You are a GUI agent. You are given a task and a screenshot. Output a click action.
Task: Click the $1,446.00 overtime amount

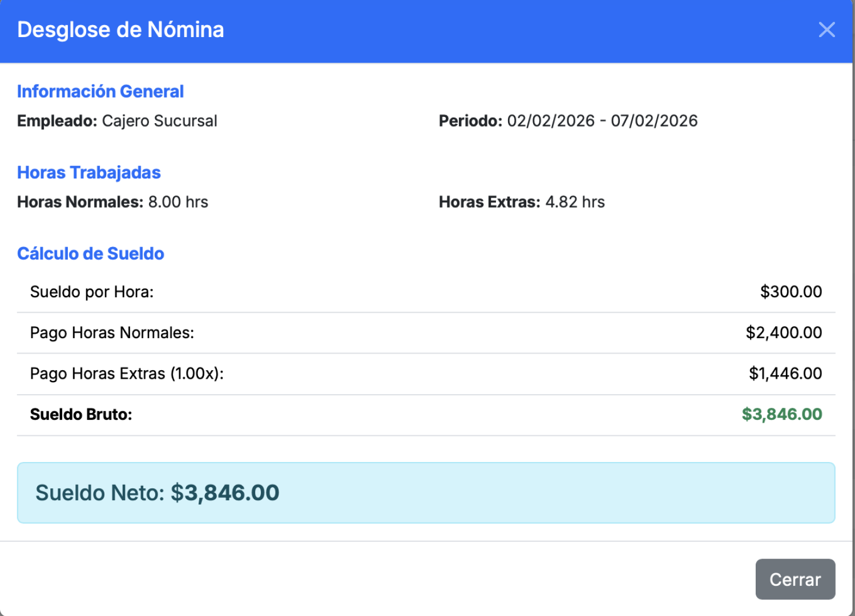[x=785, y=374]
